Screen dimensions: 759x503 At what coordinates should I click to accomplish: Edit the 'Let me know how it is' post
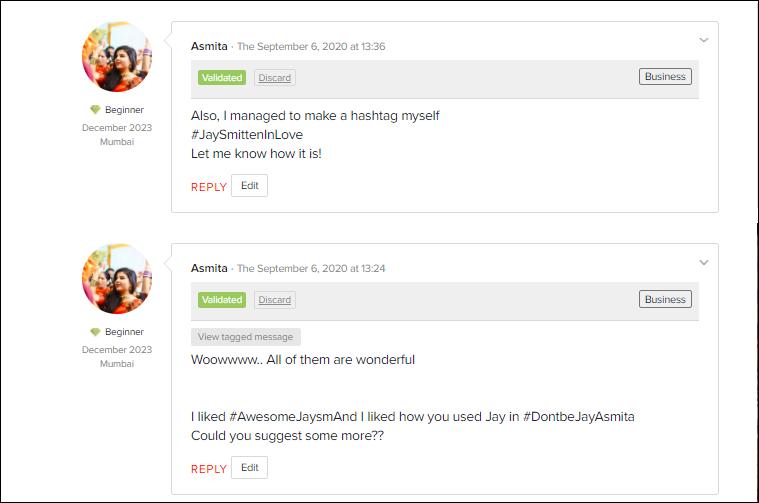coord(249,185)
